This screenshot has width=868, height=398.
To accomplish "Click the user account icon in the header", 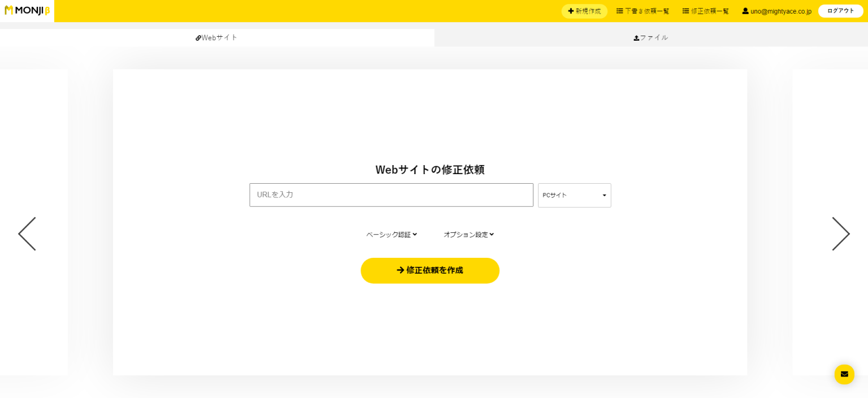I will [x=745, y=11].
